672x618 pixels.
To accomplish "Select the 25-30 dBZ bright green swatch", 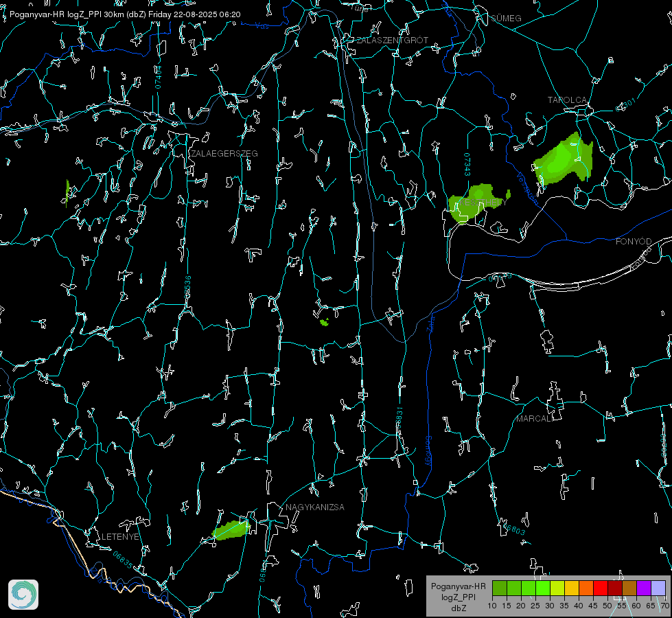I will point(543,588).
